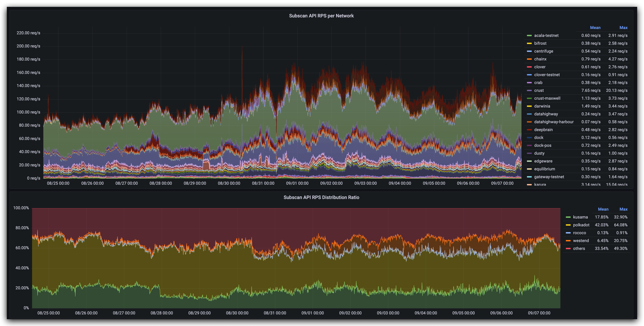This screenshot has height=326, width=644.
Task: Click the crust series color icon
Action: (529, 90)
